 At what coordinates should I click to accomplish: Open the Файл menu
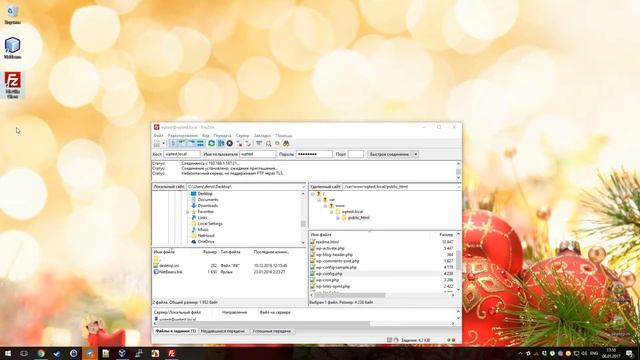click(x=158, y=136)
